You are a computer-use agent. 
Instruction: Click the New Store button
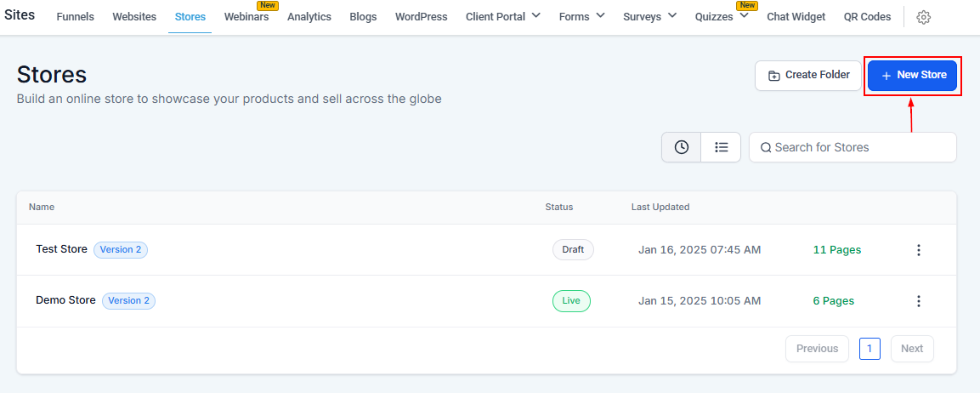[913, 76]
